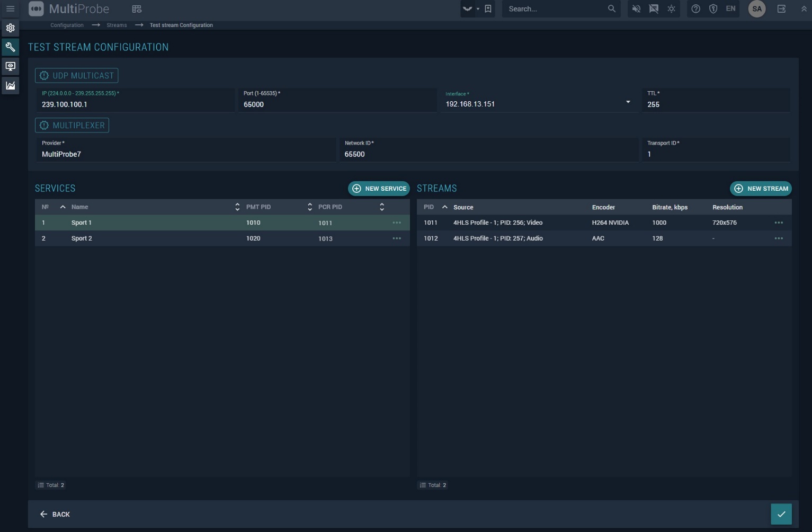The image size is (812, 532).
Task: Toggle the disabled pop-up messages icon
Action: click(654, 9)
